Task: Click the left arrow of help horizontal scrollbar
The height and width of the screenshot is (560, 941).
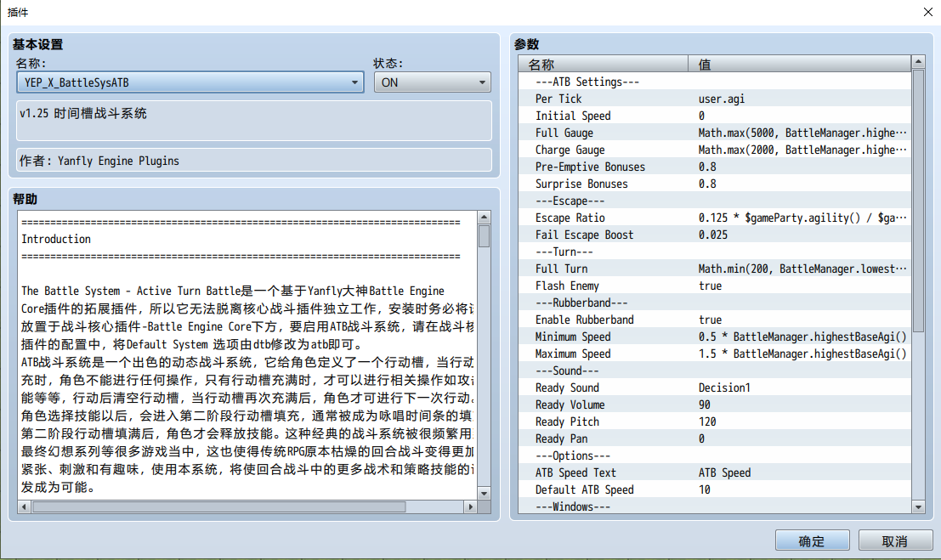Action: 24,507
